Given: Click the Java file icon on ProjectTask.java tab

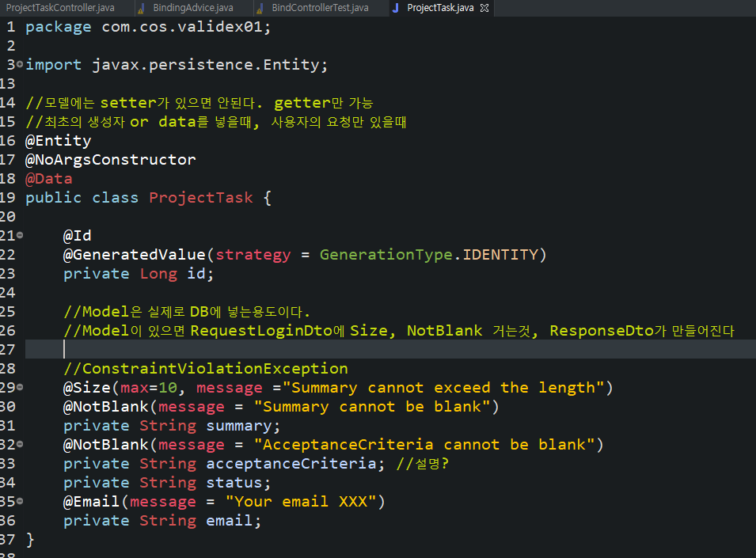Looking at the screenshot, I should [x=395, y=8].
